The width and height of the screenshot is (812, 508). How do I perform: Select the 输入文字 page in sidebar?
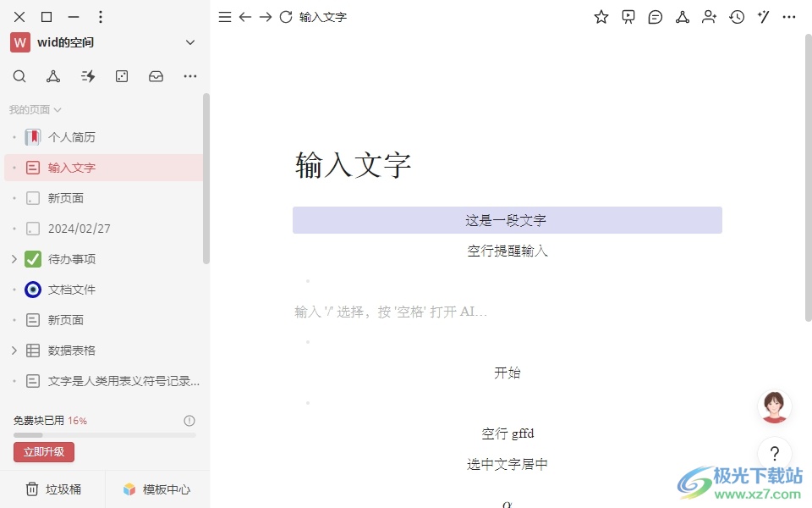click(103, 168)
